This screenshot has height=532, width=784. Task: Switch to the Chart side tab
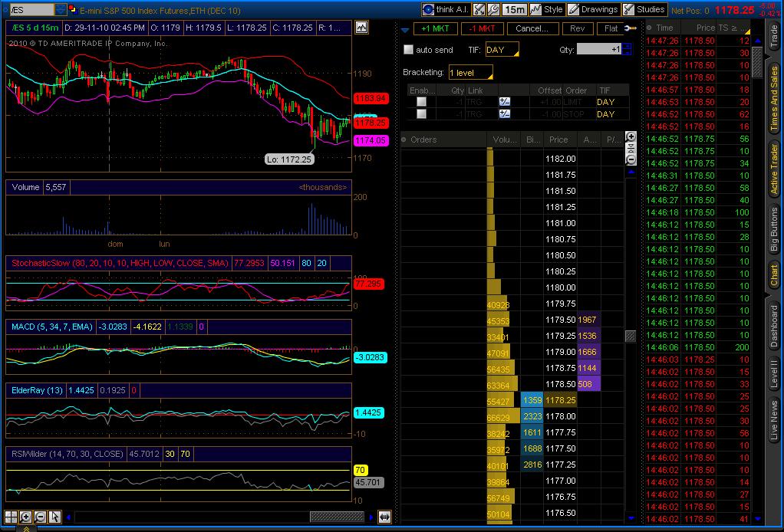point(774,276)
